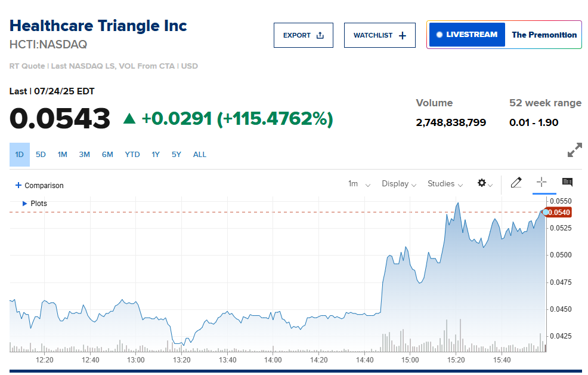Screen dimensions: 588x375
Task: Expand the Plots legend triangle
Action: point(24,204)
